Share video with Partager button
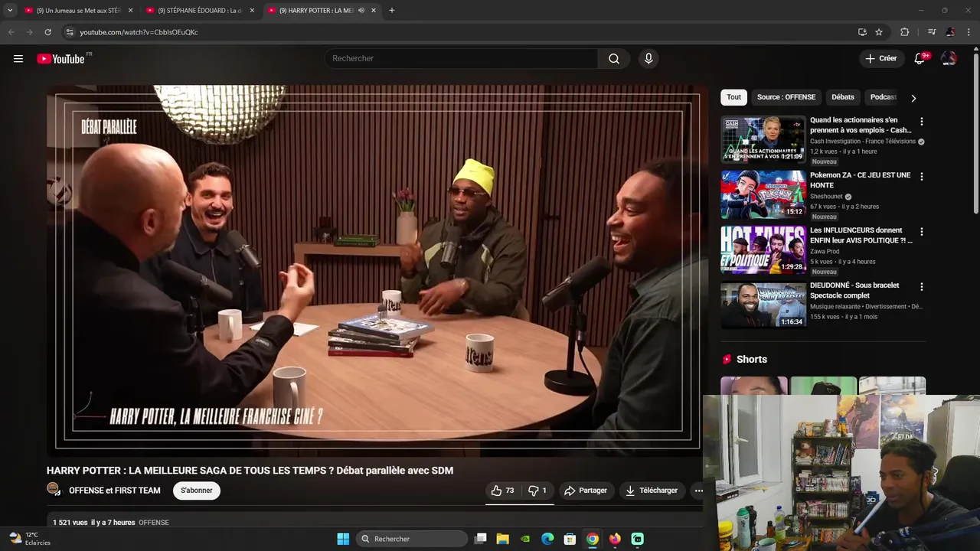The width and height of the screenshot is (980, 551). [586, 491]
